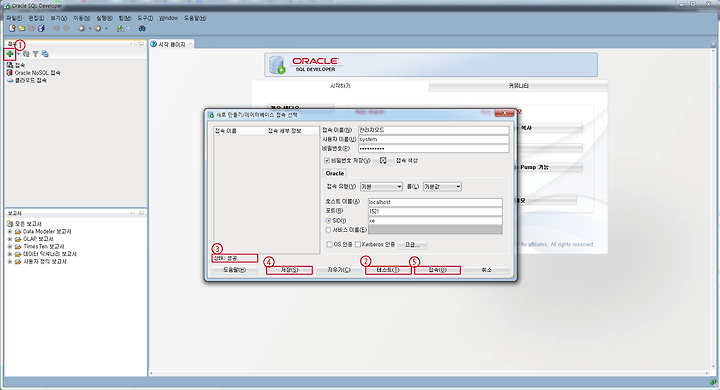Viewport: 720px width, 390px height.
Task: Minimize the connections panel with its corner button
Action: click(x=141, y=44)
